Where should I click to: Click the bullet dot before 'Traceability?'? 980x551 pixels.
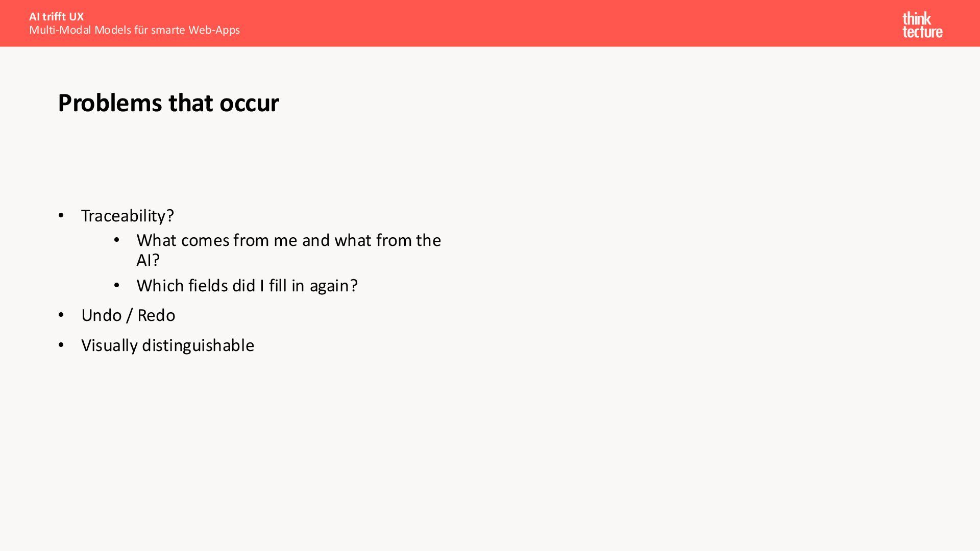(61, 215)
